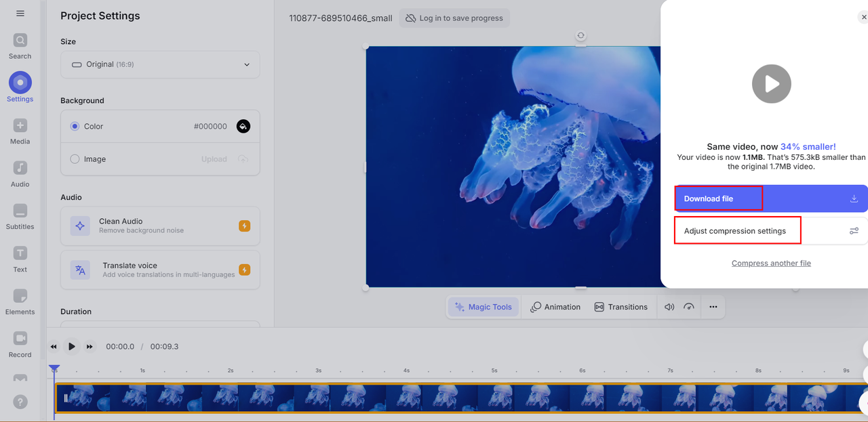
Task: Open the Transitions tab
Action: 620,307
